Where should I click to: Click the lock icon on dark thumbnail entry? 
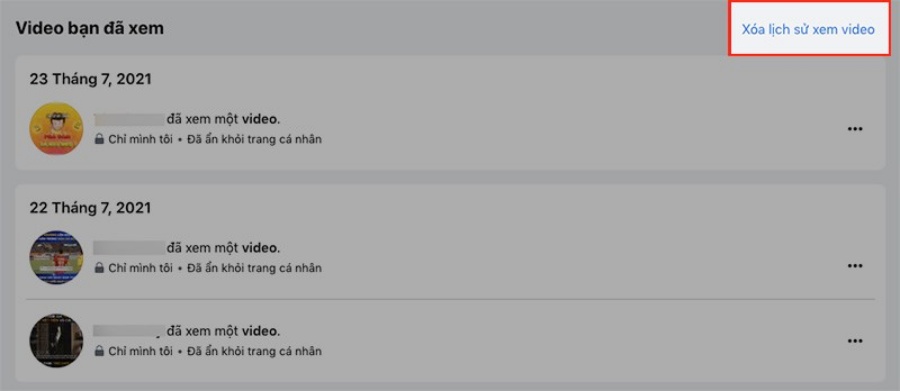99,350
